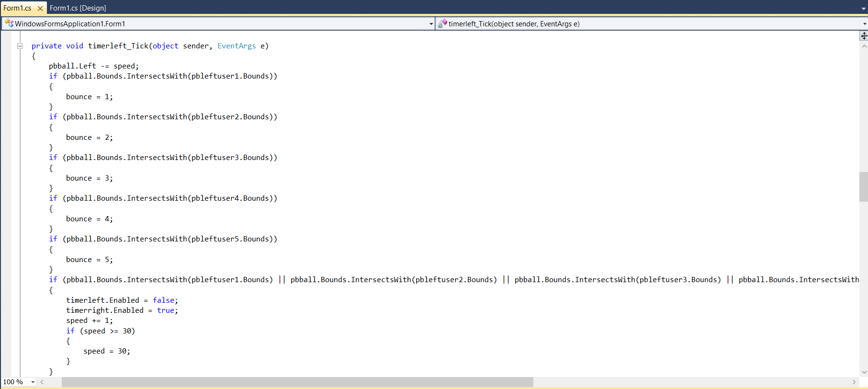Open the WindowsFormsApplication1.Form1 class dropdown
Viewport: 868px width, 389px height.
(431, 24)
